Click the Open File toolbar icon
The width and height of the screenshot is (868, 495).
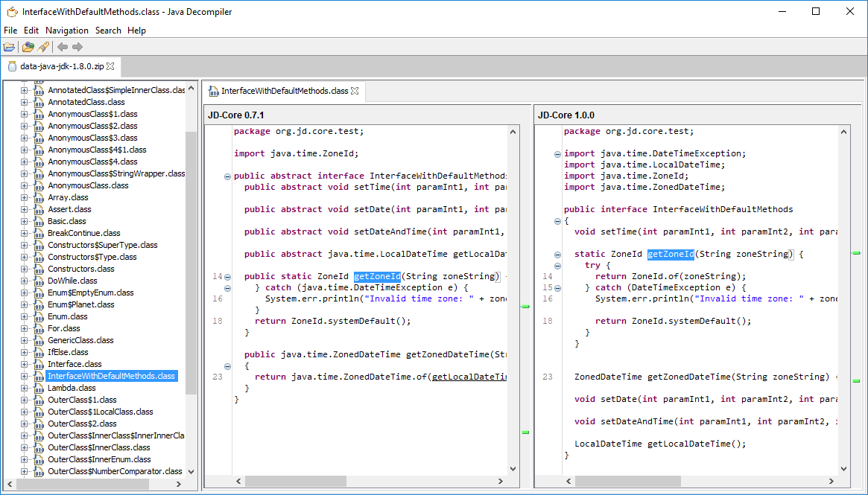(9, 47)
